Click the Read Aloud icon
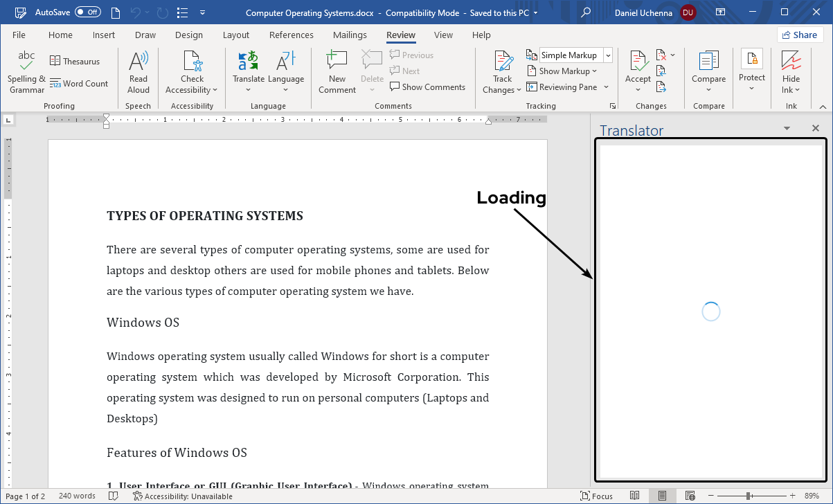The image size is (833, 504). (138, 64)
